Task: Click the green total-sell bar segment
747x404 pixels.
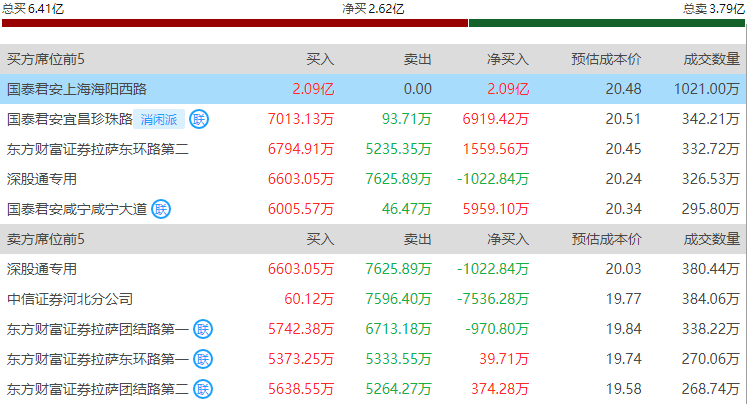Action: tap(607, 23)
